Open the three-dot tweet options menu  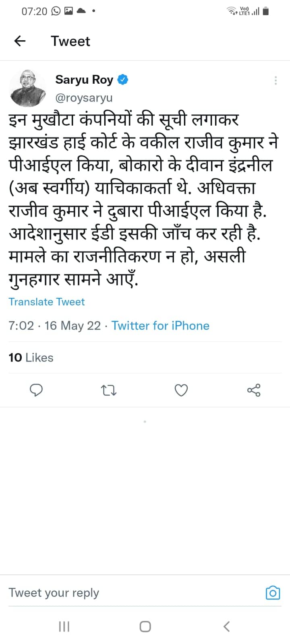click(275, 80)
